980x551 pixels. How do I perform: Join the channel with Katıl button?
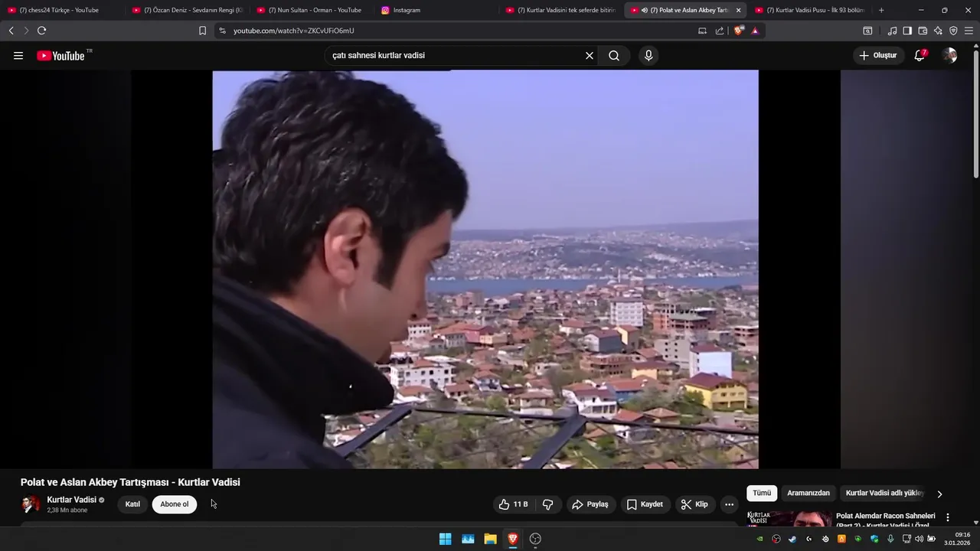[132, 504]
